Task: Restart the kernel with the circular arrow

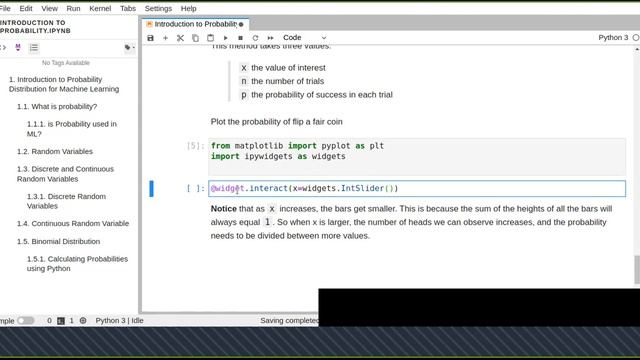Action: coord(255,38)
